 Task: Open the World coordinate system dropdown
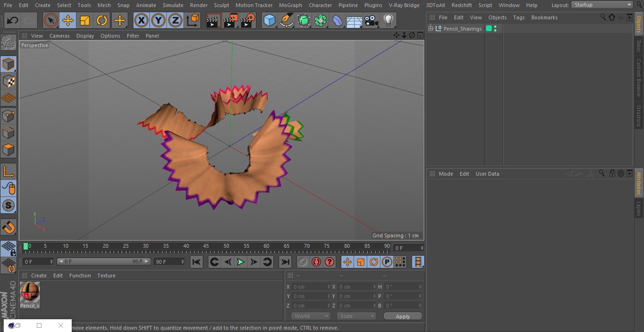click(310, 316)
